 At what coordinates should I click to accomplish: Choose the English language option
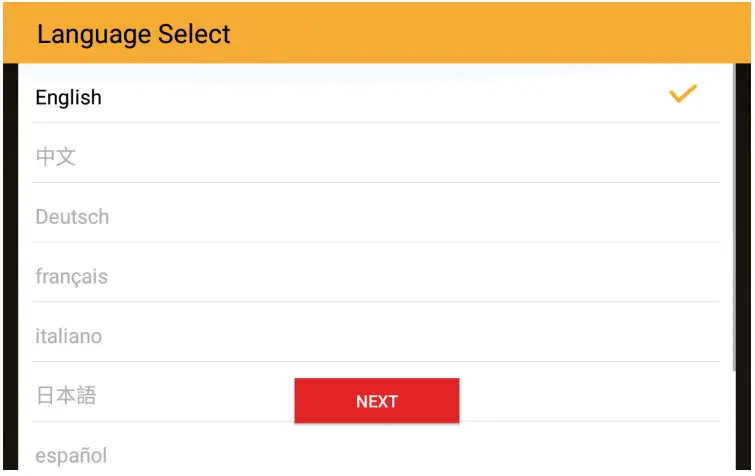tap(69, 98)
